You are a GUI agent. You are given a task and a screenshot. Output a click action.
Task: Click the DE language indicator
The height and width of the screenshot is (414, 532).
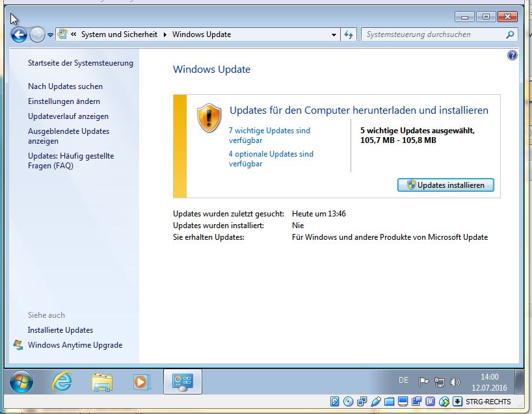point(403,380)
